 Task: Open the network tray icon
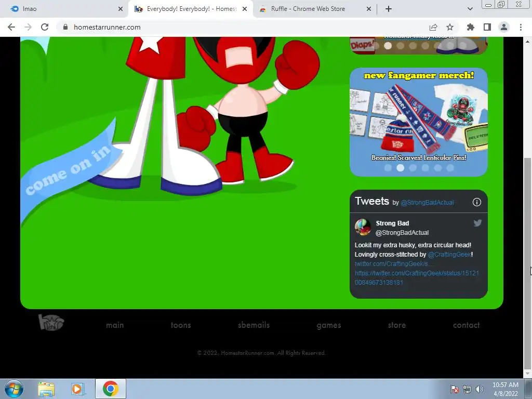[467, 389]
